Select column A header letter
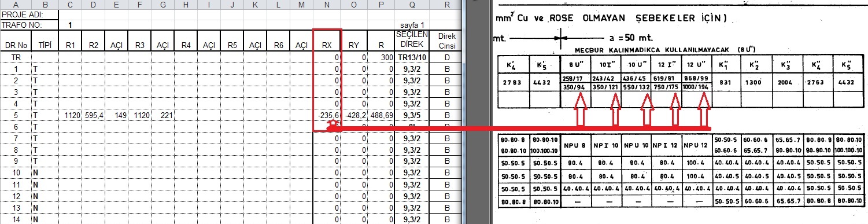Viewport: 868px width, 224px height. click(x=15, y=5)
